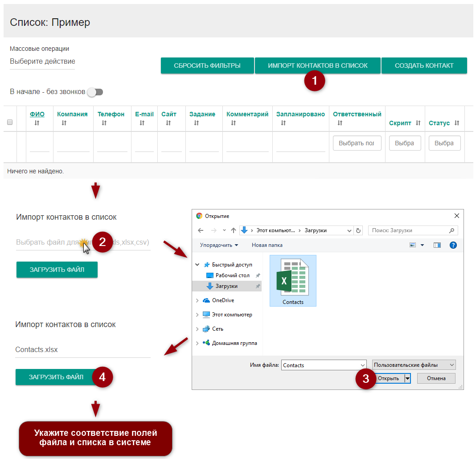Image resolution: width=476 pixels, height=459 pixels.
Task: Open the 'Пользовательские файлы' file type dropdown
Action: click(414, 365)
